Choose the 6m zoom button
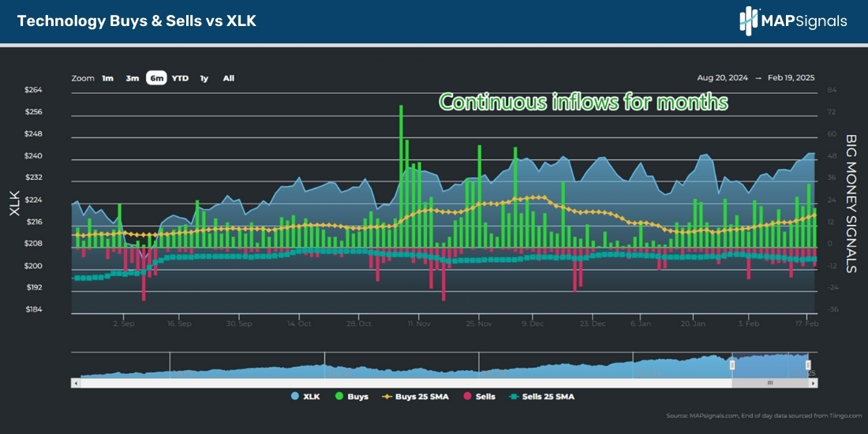This screenshot has width=868, height=434. coord(157,78)
